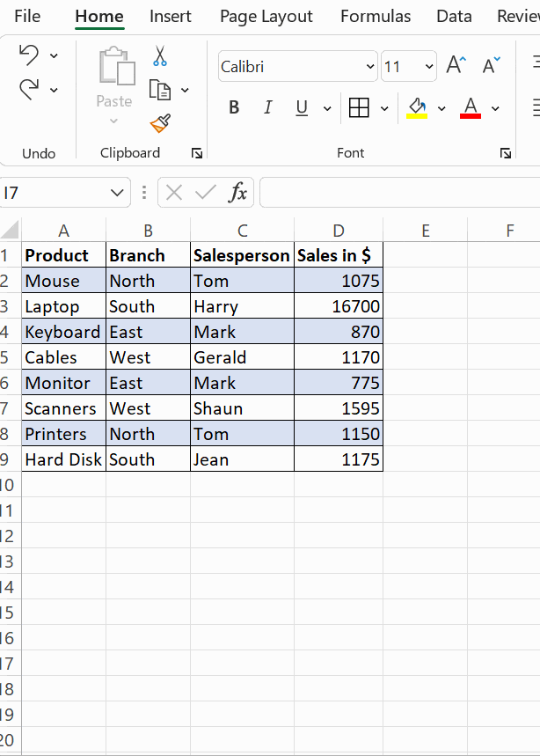Click Insert Function fx icon

237,193
